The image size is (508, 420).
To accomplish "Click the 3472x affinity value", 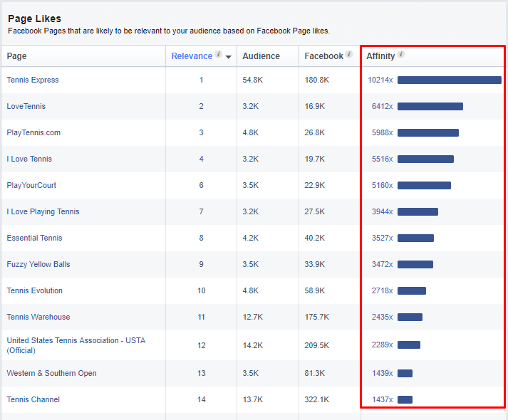I will pos(382,264).
